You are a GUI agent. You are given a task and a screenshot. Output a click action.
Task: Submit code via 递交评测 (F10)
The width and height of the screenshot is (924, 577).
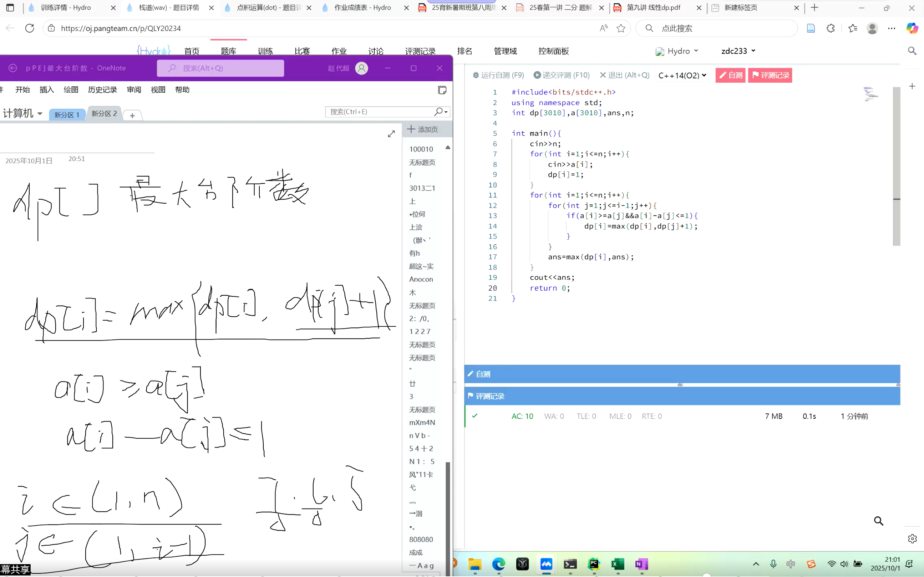click(x=562, y=75)
